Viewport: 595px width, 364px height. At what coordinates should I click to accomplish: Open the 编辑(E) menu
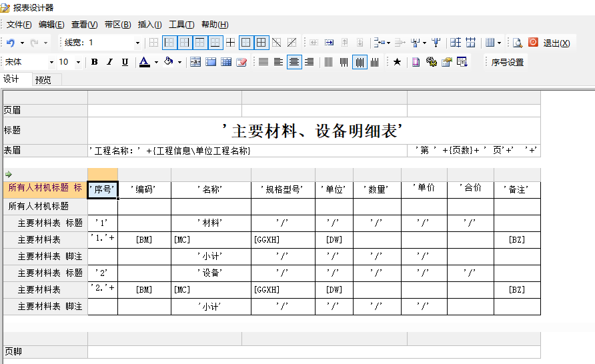pyautogui.click(x=51, y=25)
